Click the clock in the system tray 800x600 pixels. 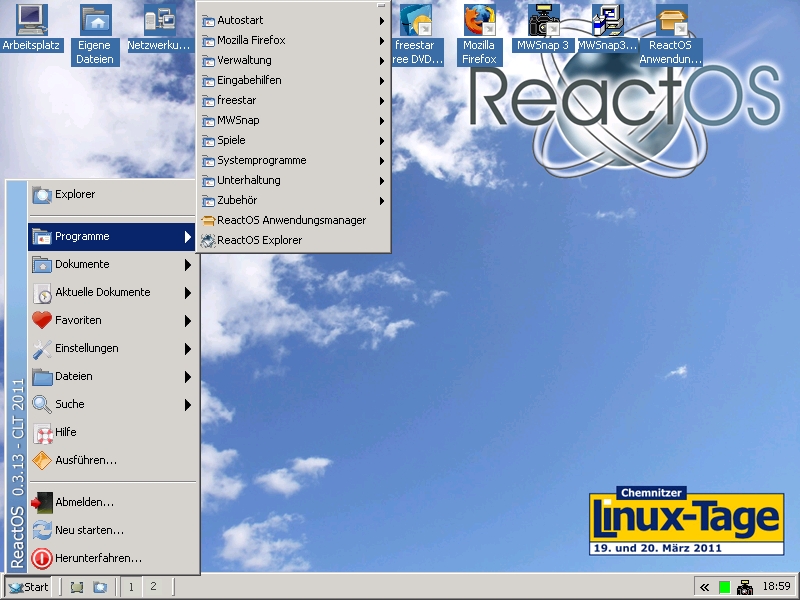coord(775,588)
